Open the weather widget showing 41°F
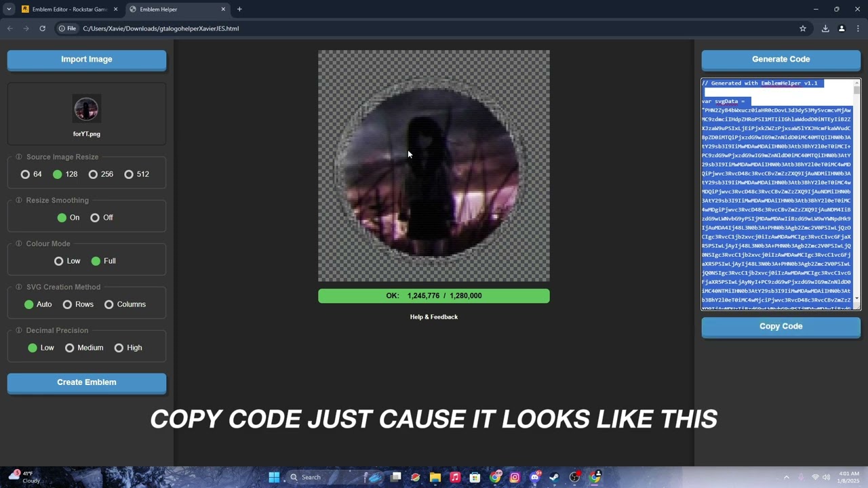Image resolution: width=868 pixels, height=488 pixels. (x=24, y=477)
